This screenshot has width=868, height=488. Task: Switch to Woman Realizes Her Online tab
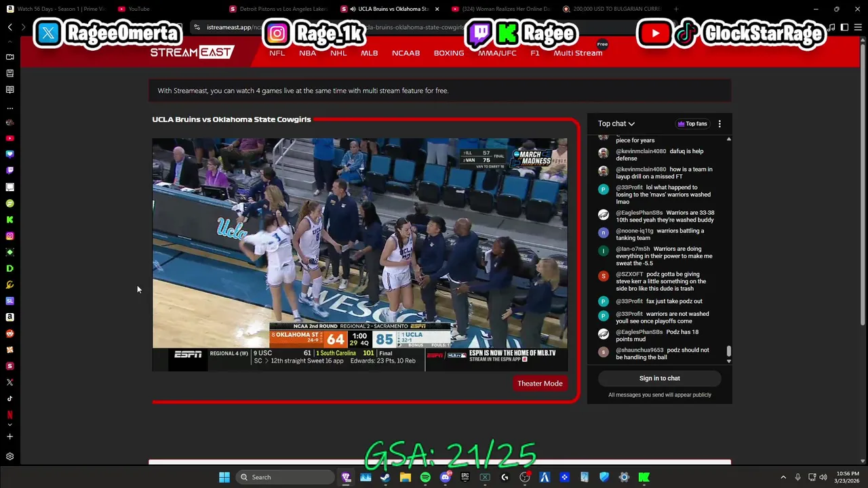(502, 9)
